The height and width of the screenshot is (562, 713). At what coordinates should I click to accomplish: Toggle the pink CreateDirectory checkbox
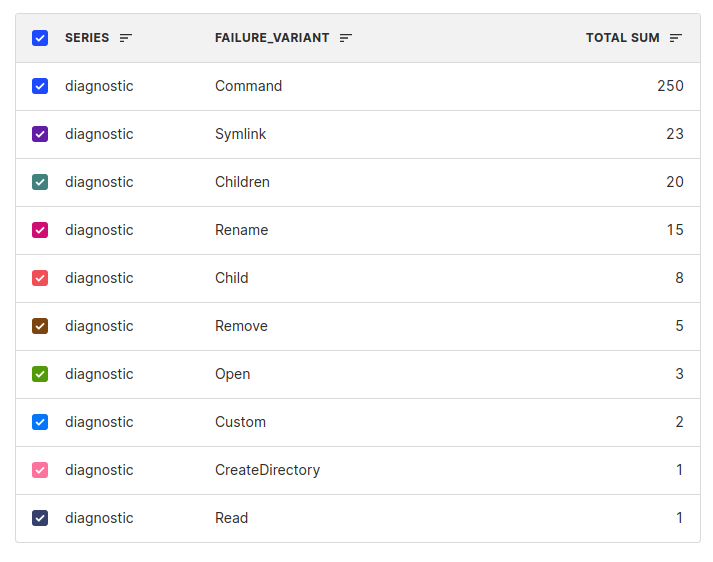pos(40,470)
